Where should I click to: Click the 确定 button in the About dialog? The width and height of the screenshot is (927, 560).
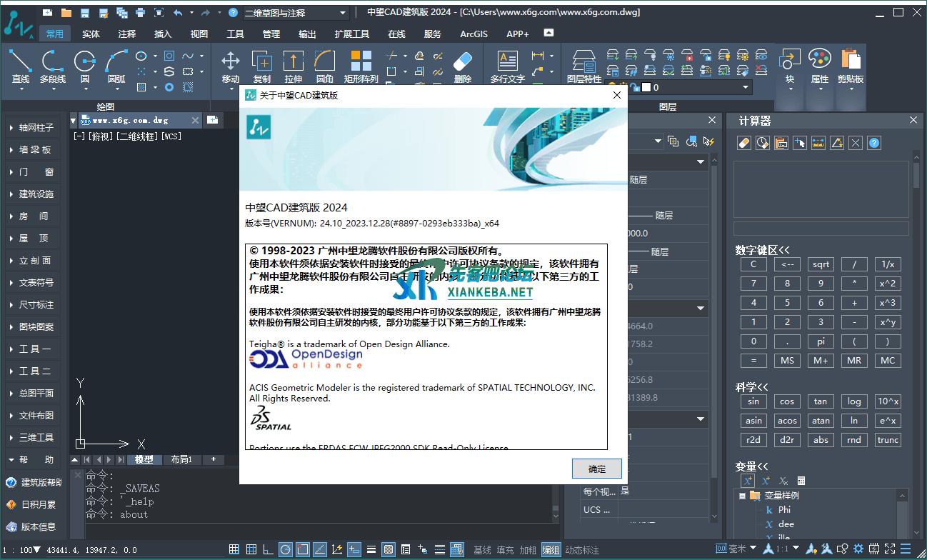coord(596,469)
